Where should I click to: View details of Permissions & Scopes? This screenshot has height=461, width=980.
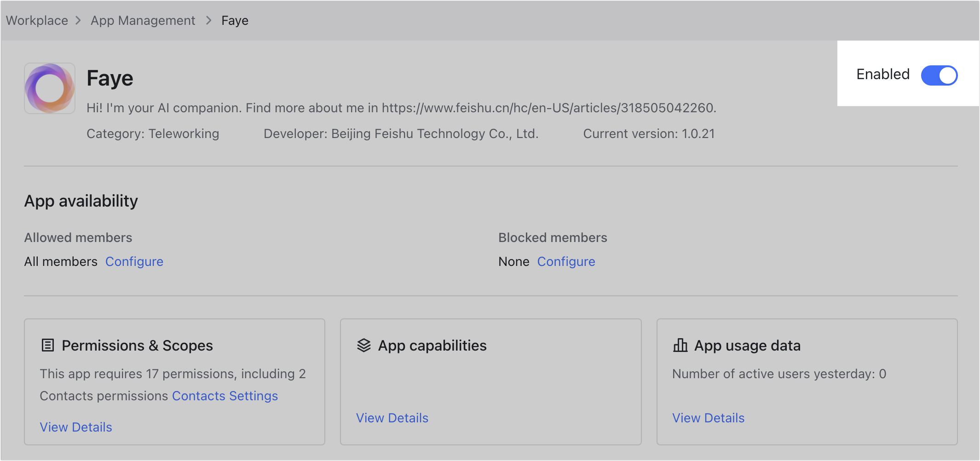coord(76,427)
